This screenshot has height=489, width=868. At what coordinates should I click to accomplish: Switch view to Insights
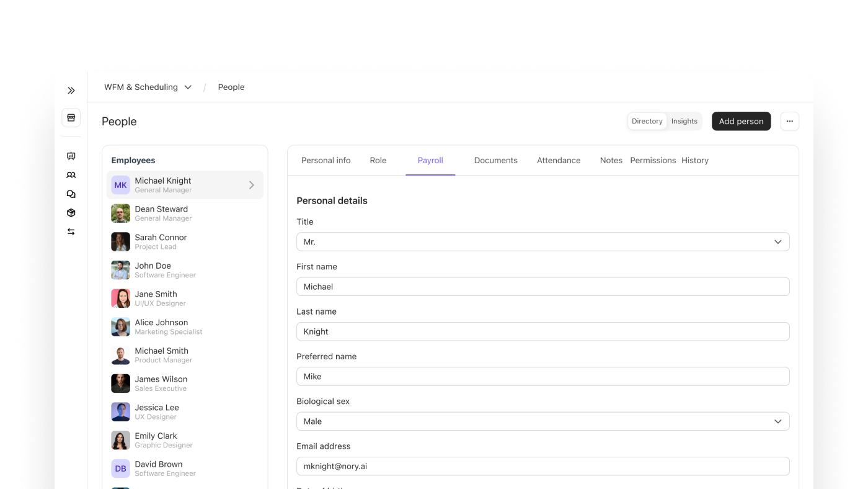[x=684, y=122]
